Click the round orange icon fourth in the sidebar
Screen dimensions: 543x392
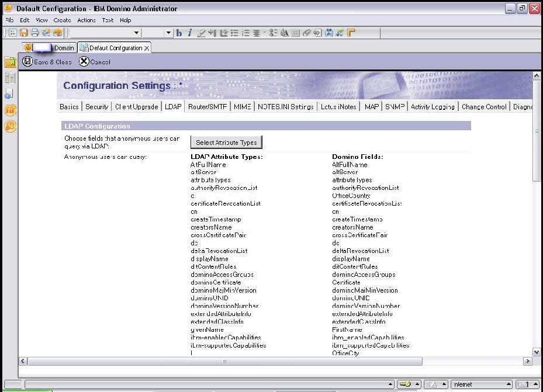pyautogui.click(x=11, y=110)
